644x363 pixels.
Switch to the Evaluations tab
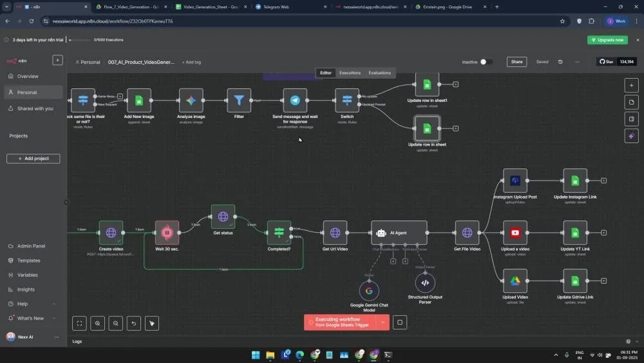[379, 73]
